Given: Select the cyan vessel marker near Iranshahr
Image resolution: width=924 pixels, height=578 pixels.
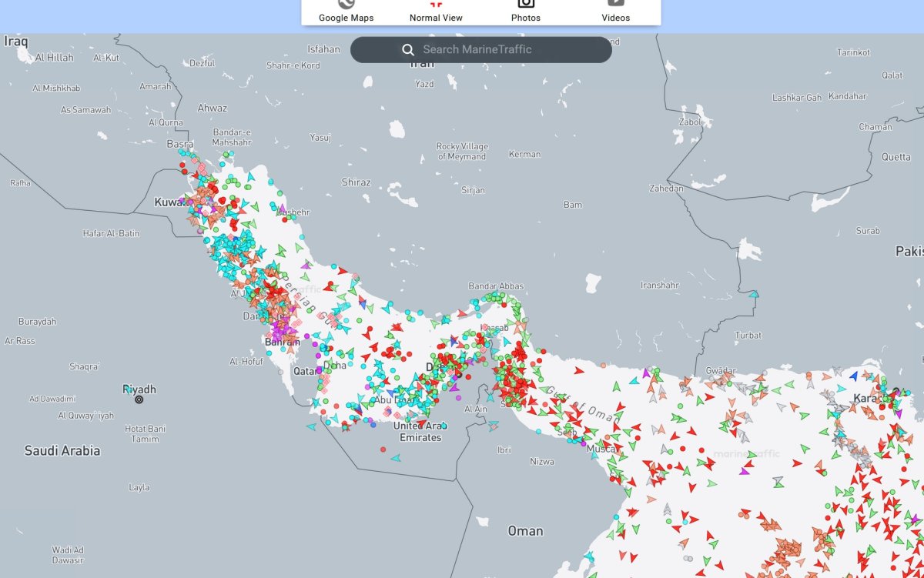Looking at the screenshot, I should pos(753,294).
